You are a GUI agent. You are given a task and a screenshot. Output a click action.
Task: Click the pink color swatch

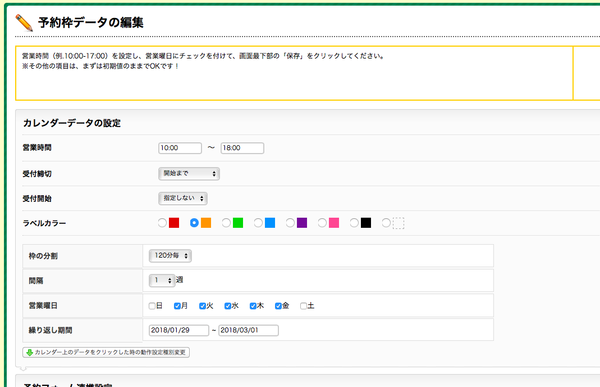click(334, 223)
